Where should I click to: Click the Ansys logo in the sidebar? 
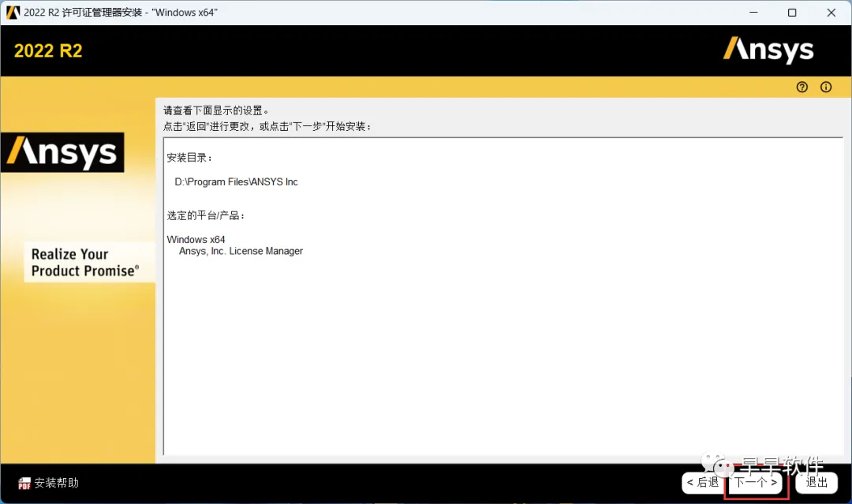pos(62,152)
